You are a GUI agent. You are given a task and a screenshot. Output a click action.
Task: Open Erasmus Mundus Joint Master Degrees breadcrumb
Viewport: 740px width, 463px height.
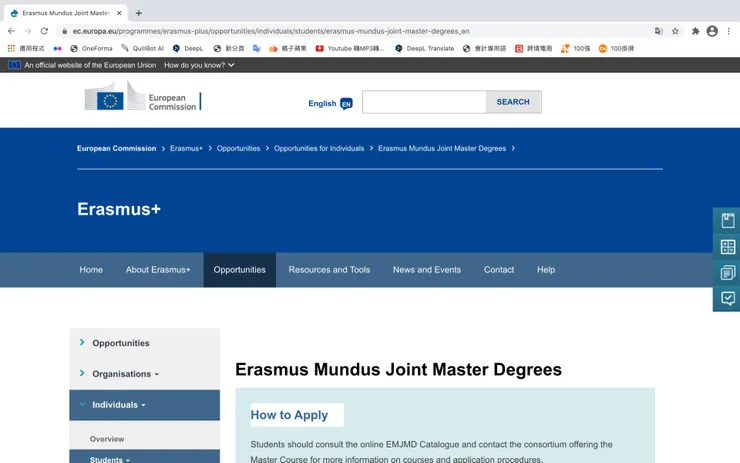pos(442,148)
